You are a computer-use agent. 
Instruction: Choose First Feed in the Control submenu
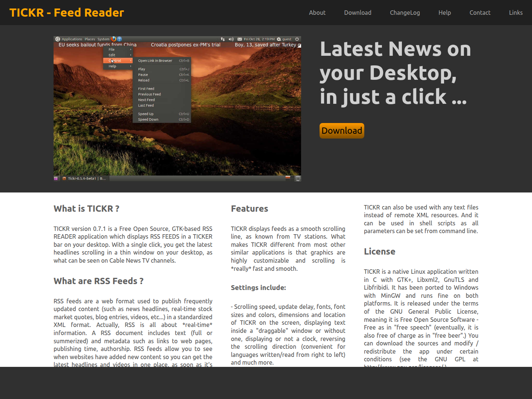click(x=162, y=89)
